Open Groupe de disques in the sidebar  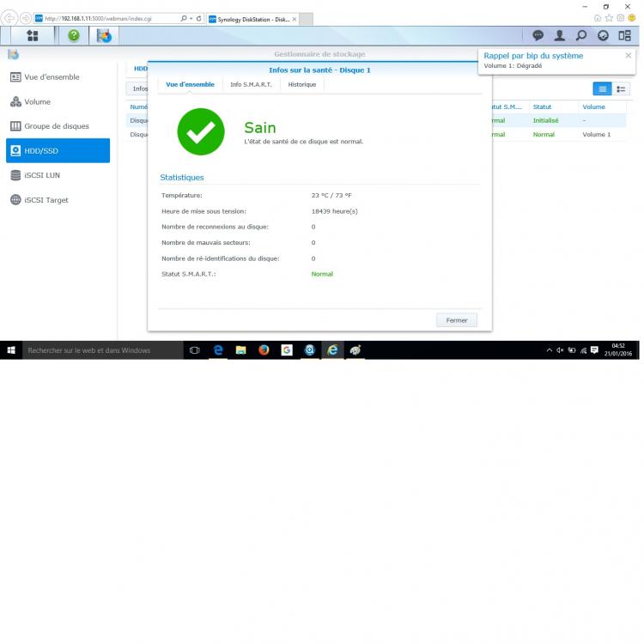pos(56,126)
